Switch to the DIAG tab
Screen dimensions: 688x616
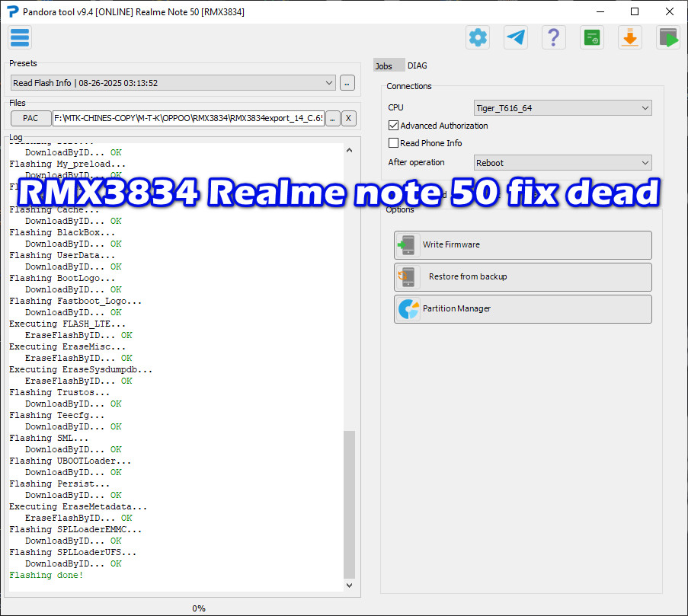point(418,66)
